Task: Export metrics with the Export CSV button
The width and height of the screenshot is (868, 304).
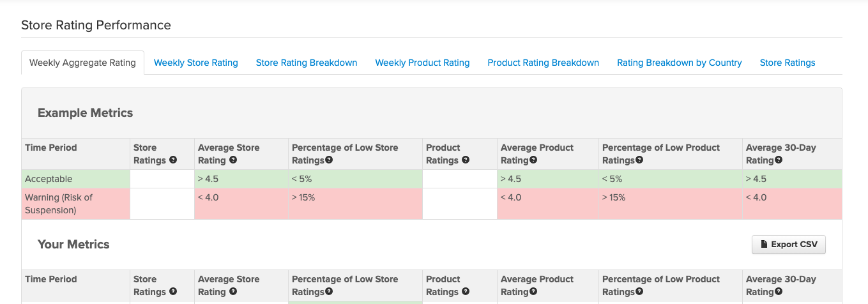Action: (788, 244)
